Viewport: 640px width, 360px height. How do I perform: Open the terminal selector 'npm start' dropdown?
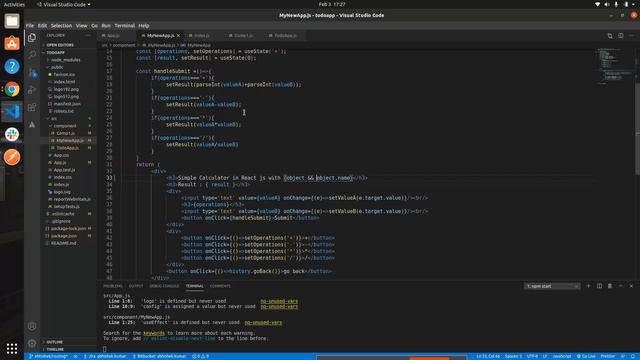click(552, 286)
